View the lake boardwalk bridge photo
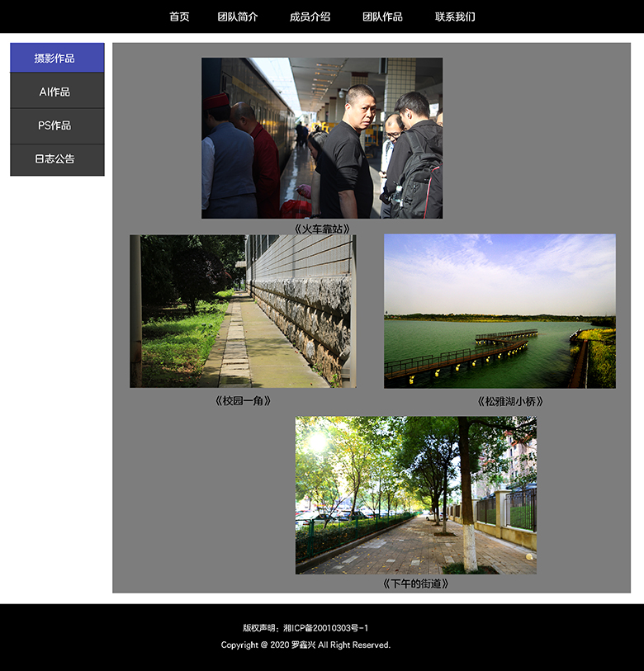Image resolution: width=644 pixels, height=671 pixels. (x=500, y=311)
